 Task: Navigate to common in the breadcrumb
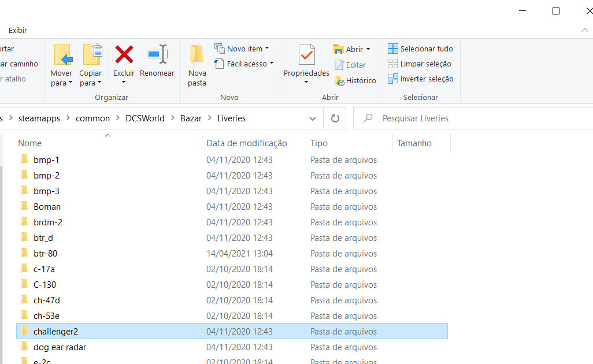tap(92, 118)
